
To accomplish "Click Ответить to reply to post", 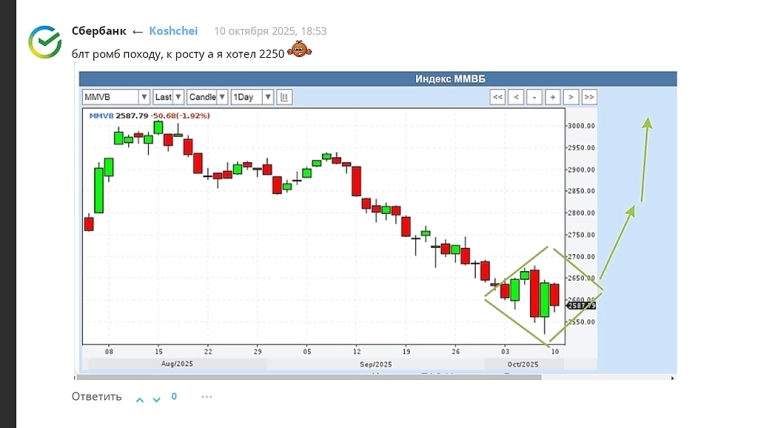I will (x=96, y=397).
